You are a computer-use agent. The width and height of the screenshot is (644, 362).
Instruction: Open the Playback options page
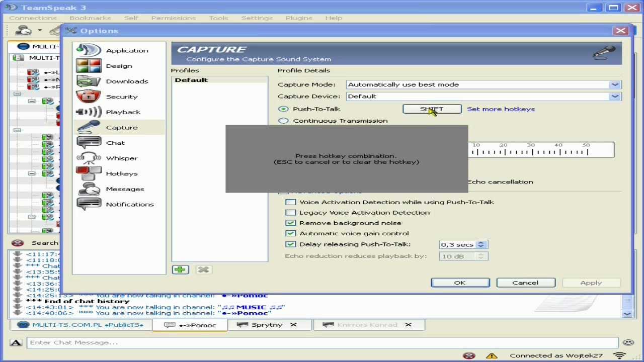(119, 112)
